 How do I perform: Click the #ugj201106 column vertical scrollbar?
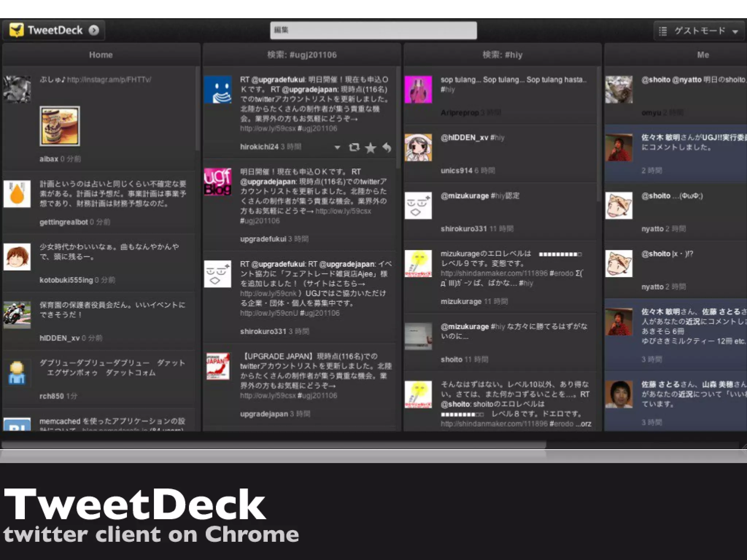tap(398, 117)
